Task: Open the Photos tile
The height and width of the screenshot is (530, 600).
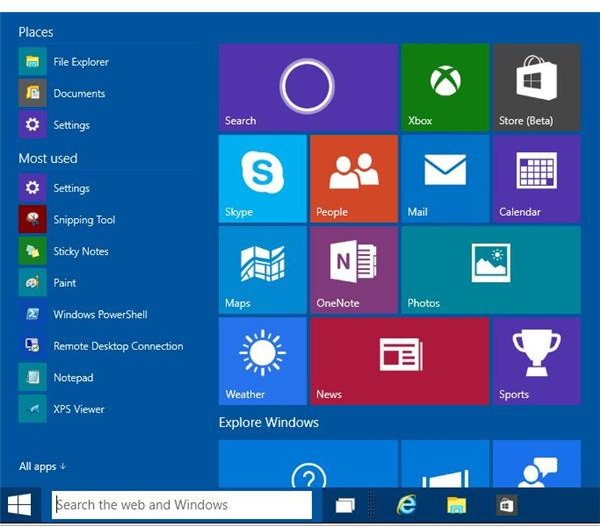Action: pyautogui.click(x=491, y=270)
